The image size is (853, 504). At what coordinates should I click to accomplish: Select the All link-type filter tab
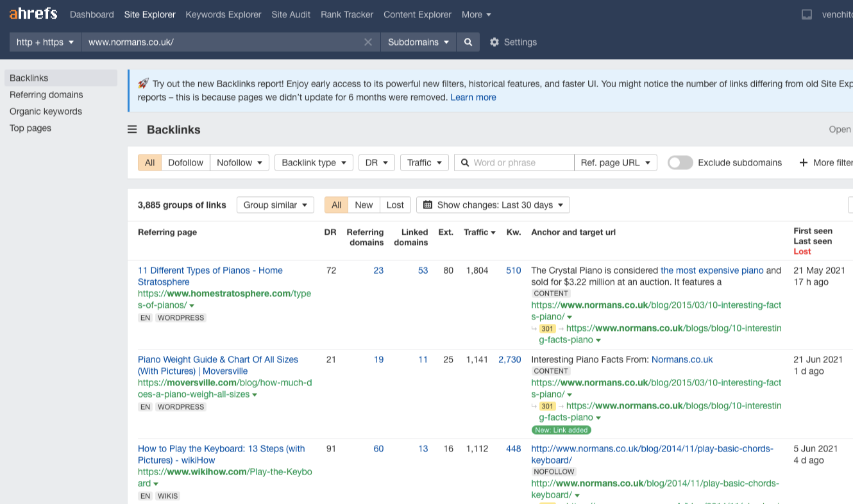pyautogui.click(x=149, y=163)
